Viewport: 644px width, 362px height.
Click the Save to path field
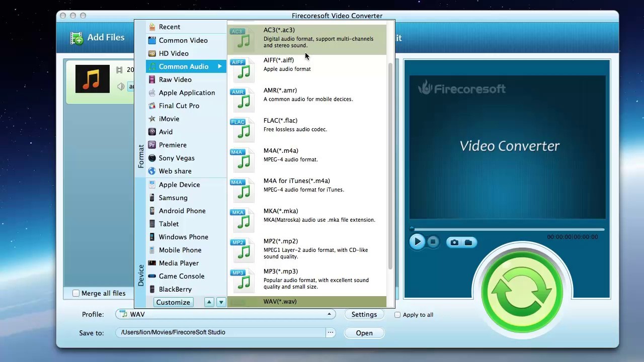tap(221, 332)
